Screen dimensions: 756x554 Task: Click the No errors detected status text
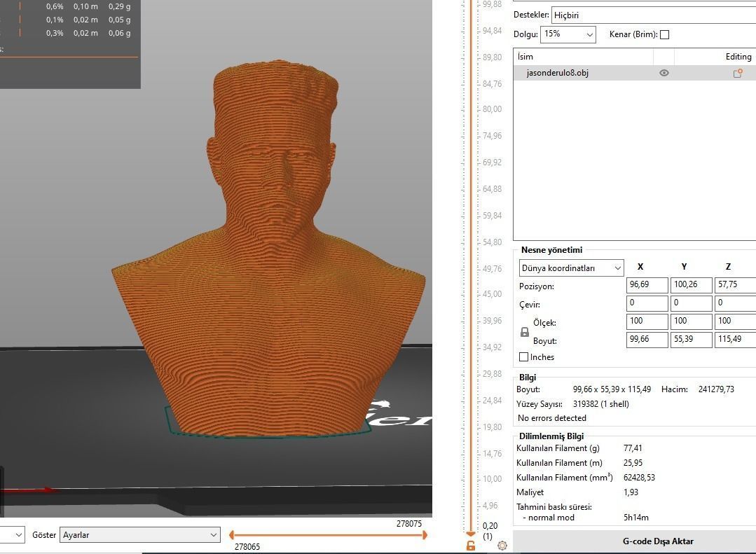[551, 417]
